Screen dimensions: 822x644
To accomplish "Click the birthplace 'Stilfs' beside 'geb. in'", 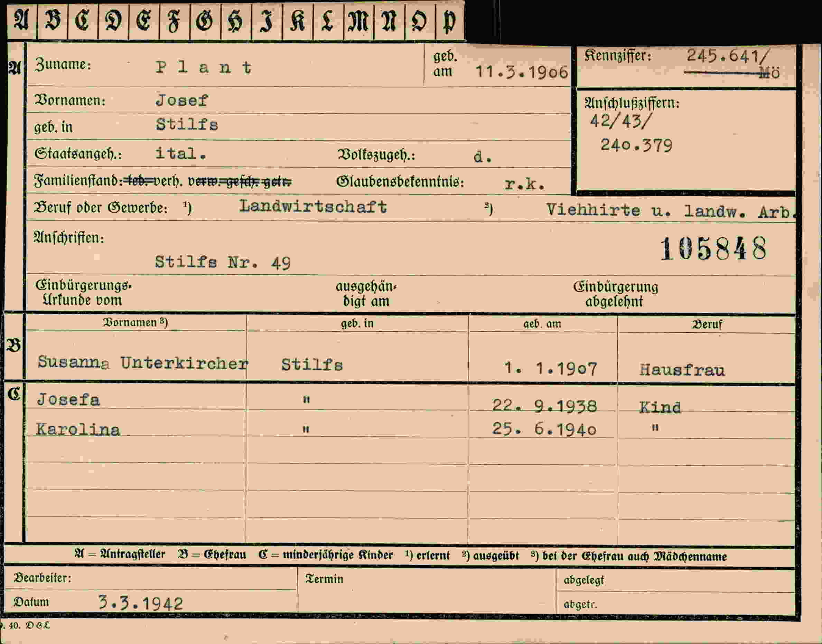I will pos(187,124).
